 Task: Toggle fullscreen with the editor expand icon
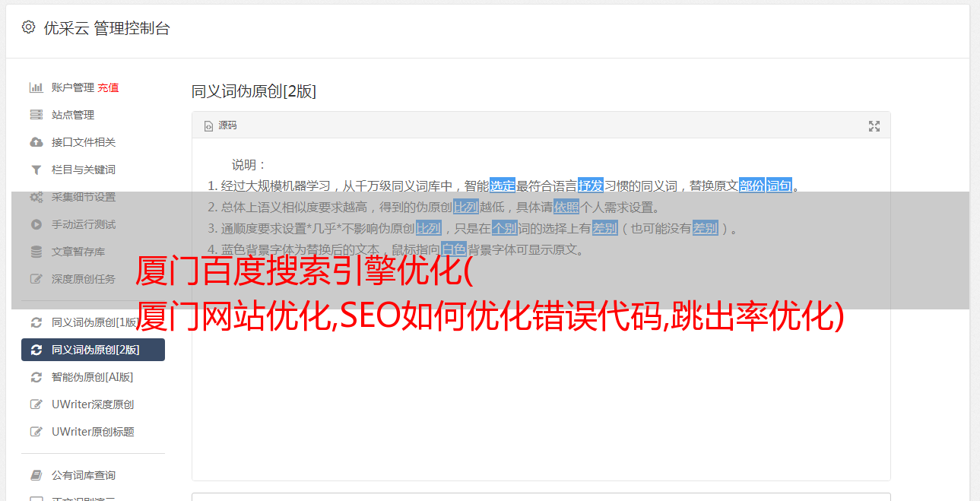tap(874, 126)
